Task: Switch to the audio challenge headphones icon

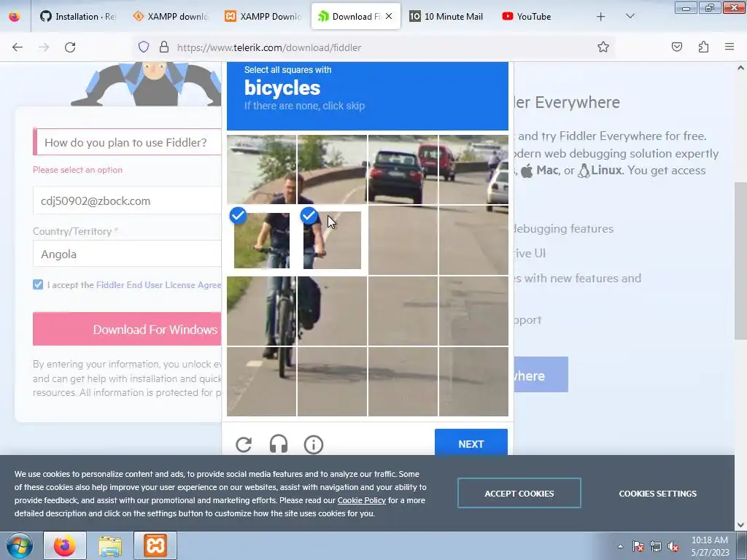Action: (x=279, y=444)
